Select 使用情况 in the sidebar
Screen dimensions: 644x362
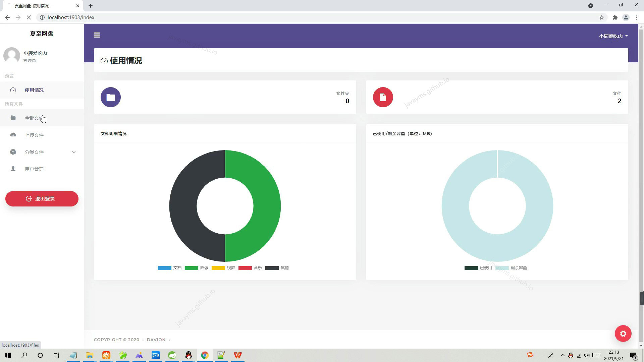tap(34, 90)
